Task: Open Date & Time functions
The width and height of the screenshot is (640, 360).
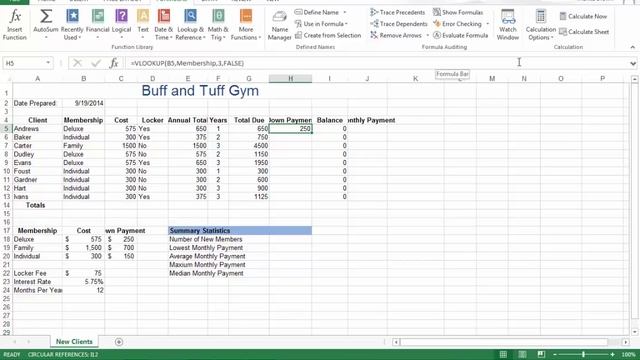Action: (x=164, y=24)
